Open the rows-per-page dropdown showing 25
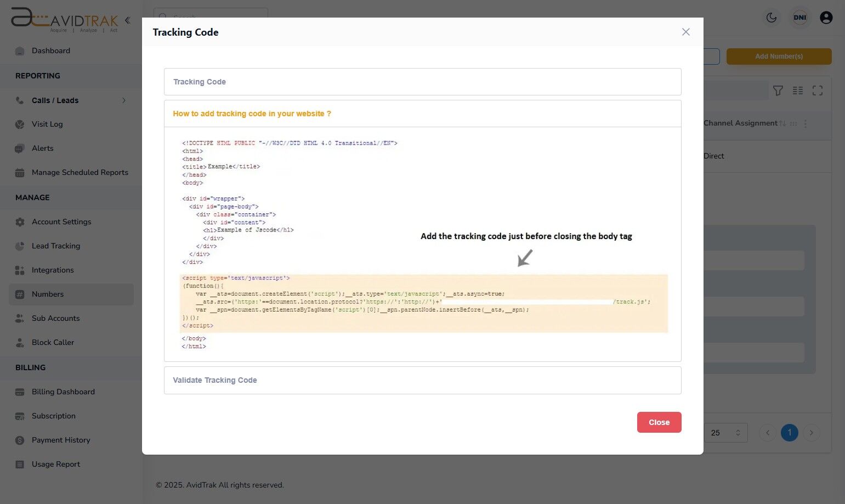Screen dimensions: 845x504 click(725, 433)
